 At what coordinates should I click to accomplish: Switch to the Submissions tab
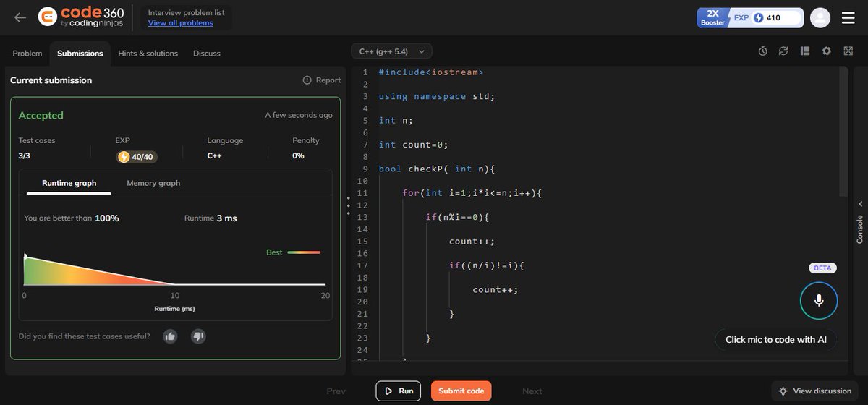pos(80,53)
